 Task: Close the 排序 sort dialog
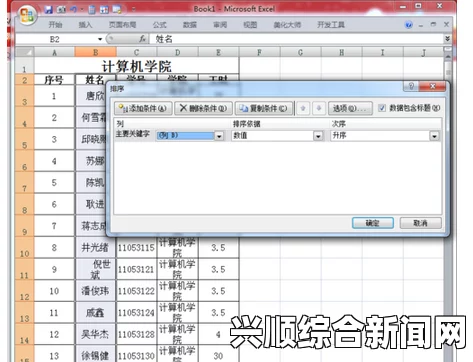point(433,86)
